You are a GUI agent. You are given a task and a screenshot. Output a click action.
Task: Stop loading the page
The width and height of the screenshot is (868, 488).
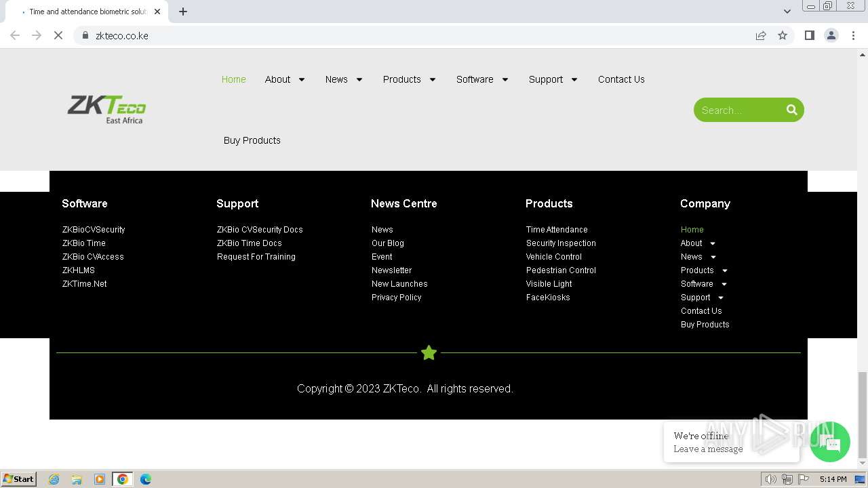tap(58, 35)
